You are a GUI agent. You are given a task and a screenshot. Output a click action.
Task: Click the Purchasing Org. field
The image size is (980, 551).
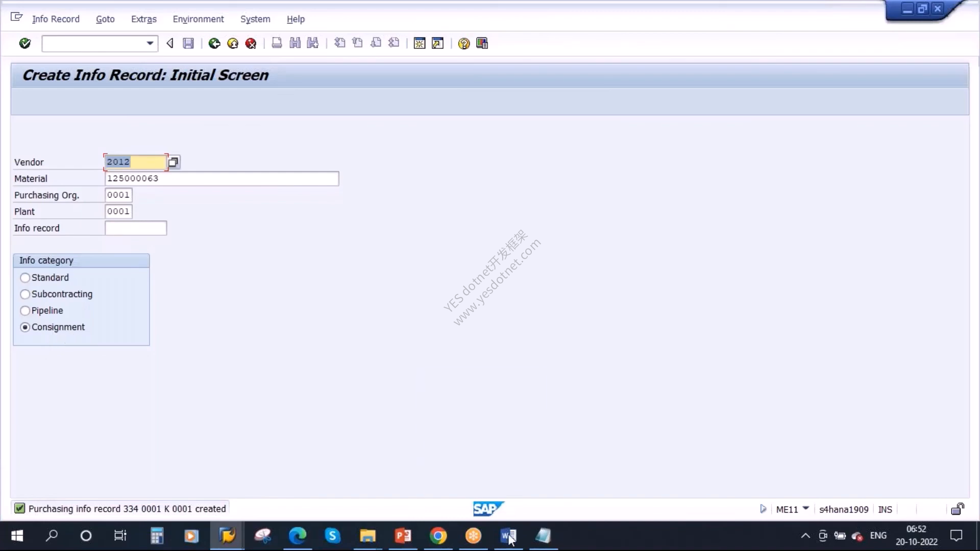click(118, 195)
